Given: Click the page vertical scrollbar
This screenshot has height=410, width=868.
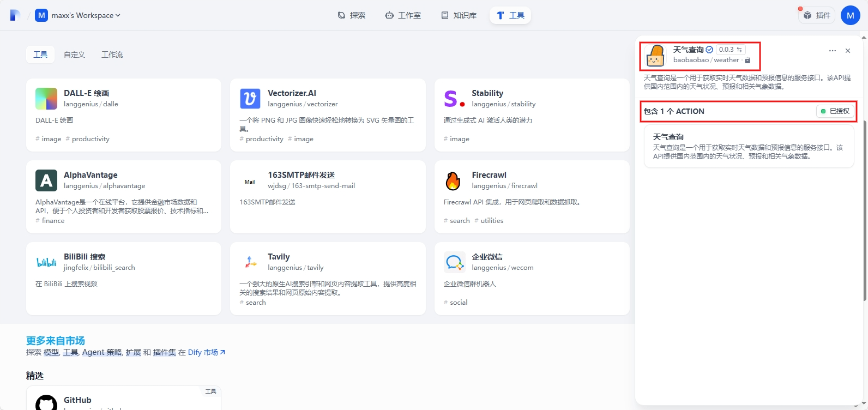Looking at the screenshot, I should point(865,210).
